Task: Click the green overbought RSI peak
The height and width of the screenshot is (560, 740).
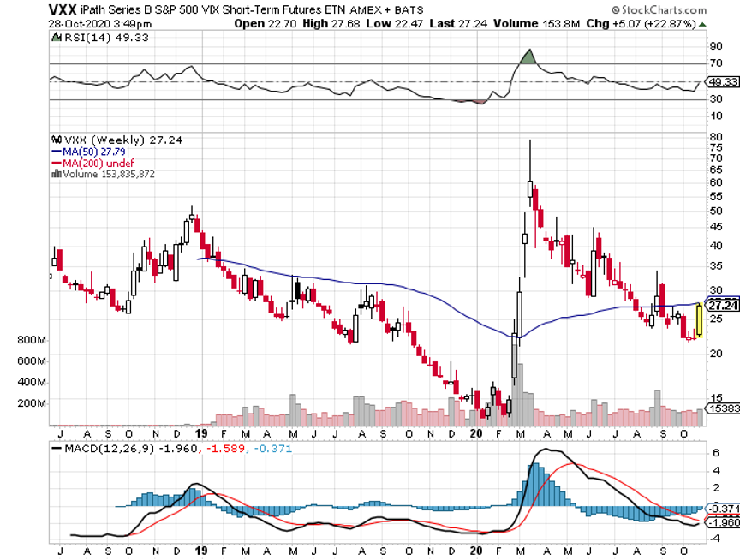Action: tap(530, 58)
